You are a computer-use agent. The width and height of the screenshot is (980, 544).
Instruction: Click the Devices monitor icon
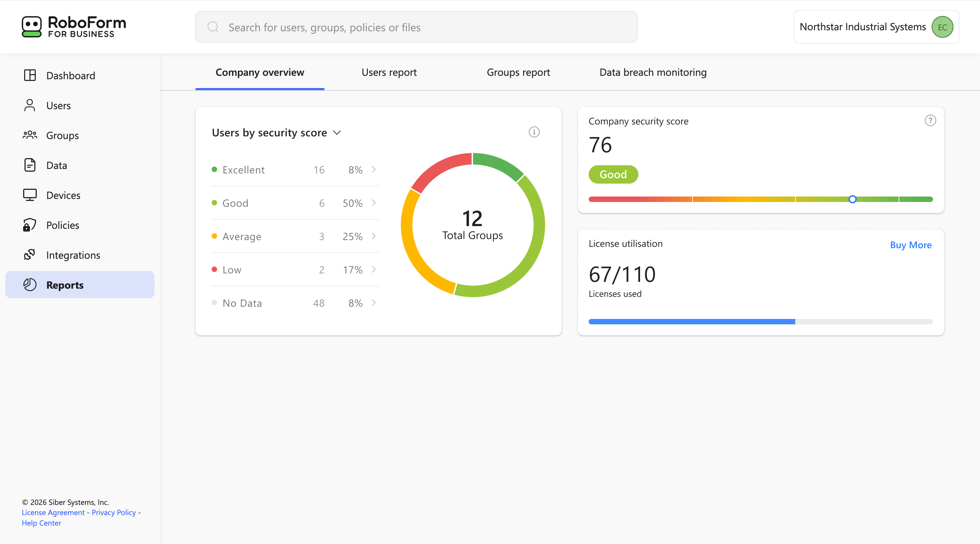(30, 195)
